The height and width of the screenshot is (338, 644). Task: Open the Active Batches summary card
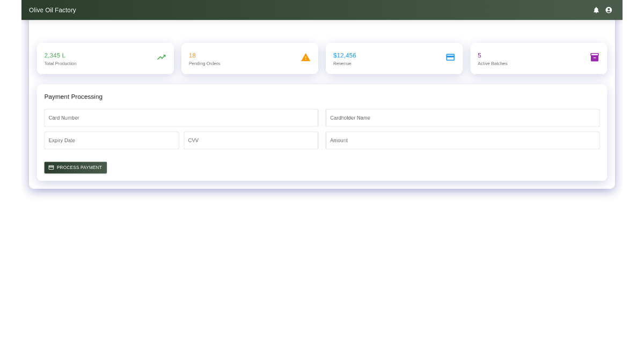[x=538, y=58]
